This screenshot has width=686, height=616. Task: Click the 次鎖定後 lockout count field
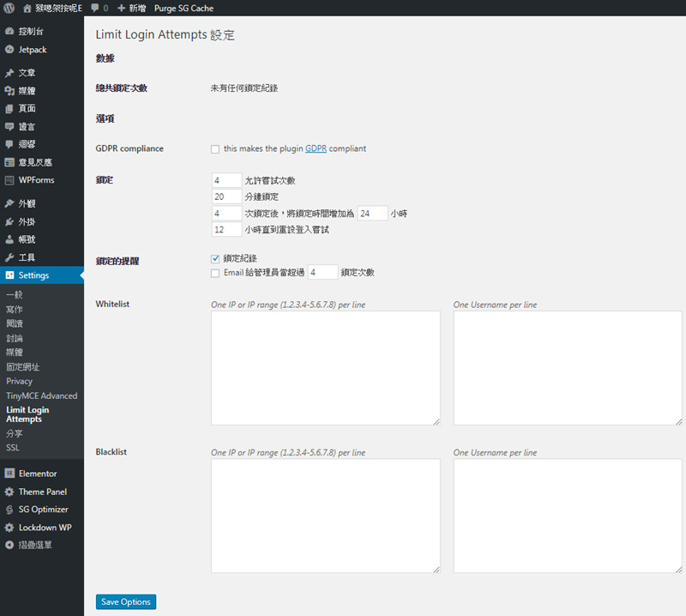[x=226, y=214]
